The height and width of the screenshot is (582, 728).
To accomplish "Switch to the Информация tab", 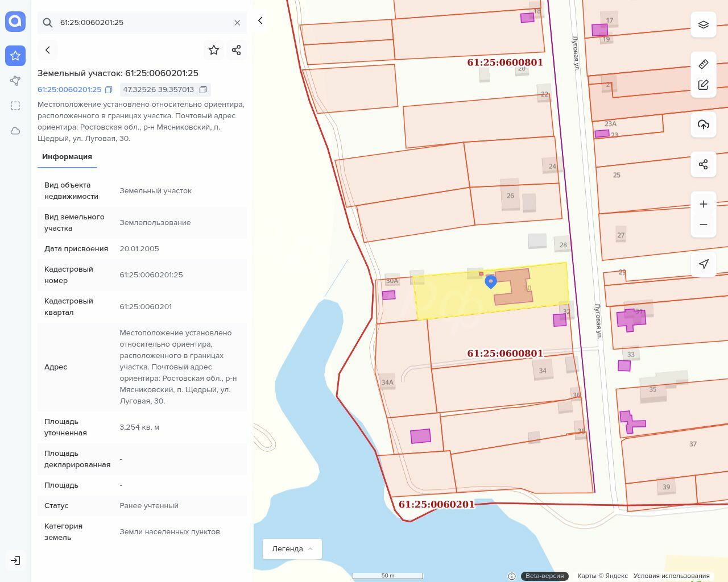I will 67,157.
